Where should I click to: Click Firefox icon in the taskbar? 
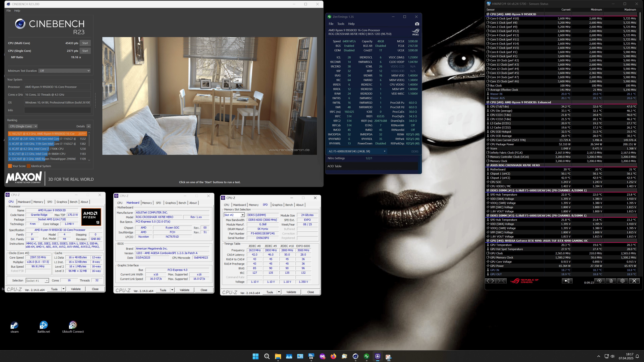(x=333, y=356)
